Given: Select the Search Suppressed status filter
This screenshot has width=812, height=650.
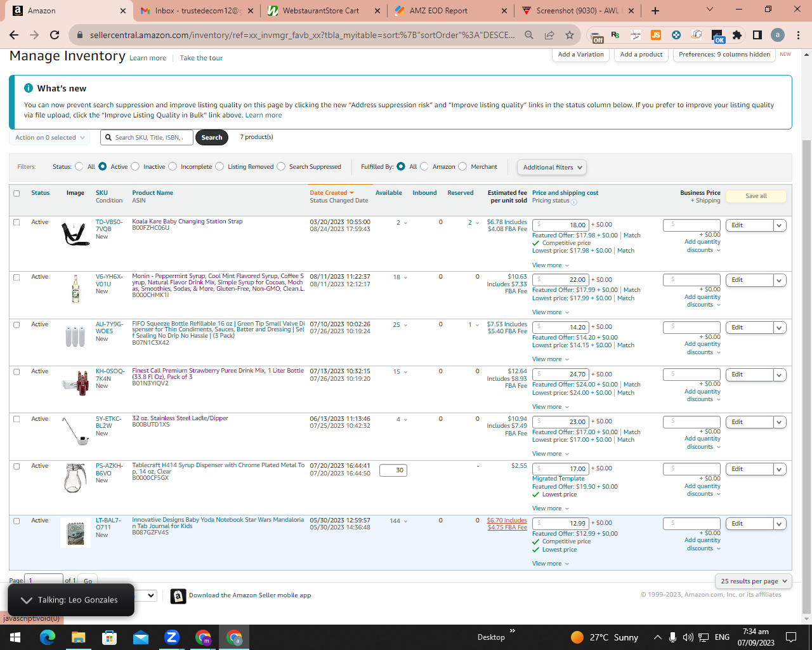Looking at the screenshot, I should click(281, 166).
